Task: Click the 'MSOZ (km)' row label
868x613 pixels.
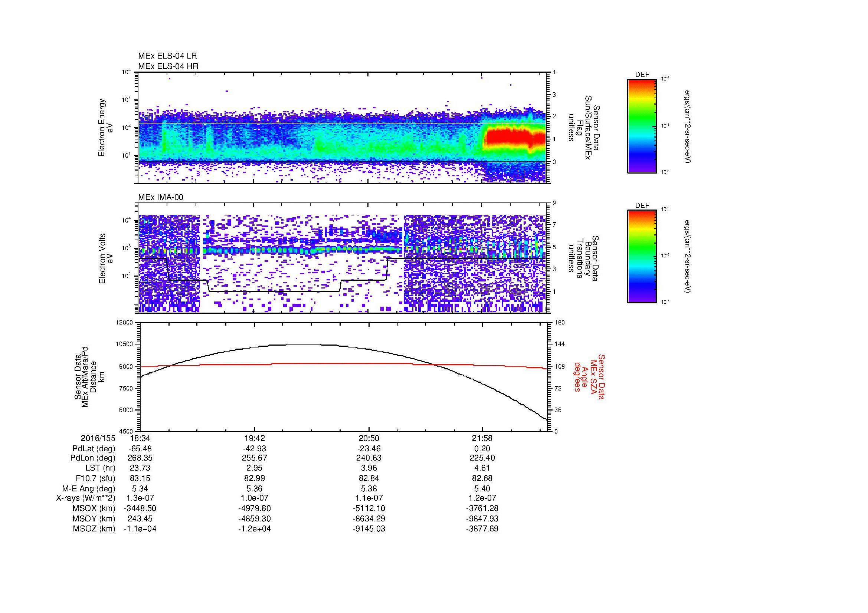Action: pos(94,529)
